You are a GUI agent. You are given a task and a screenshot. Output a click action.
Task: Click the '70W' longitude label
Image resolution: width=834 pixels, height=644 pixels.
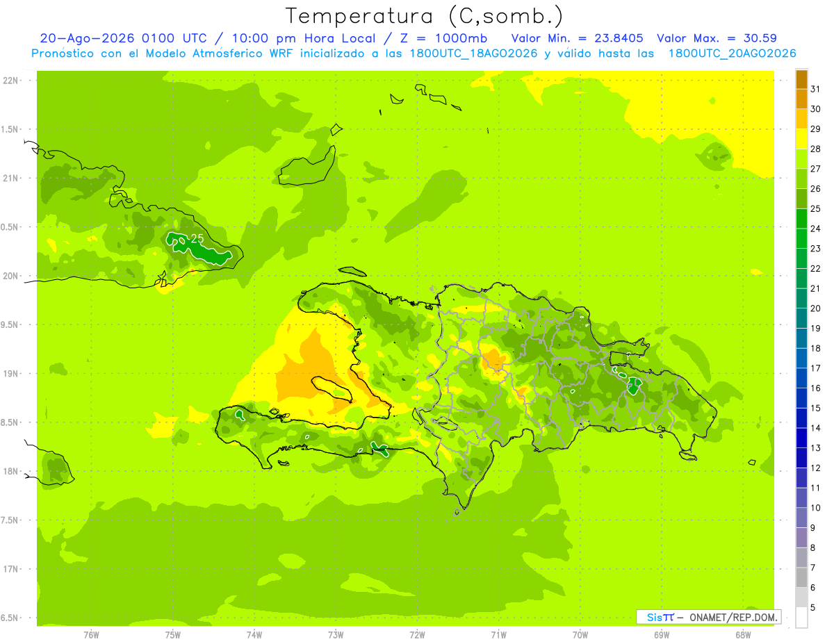(580, 634)
